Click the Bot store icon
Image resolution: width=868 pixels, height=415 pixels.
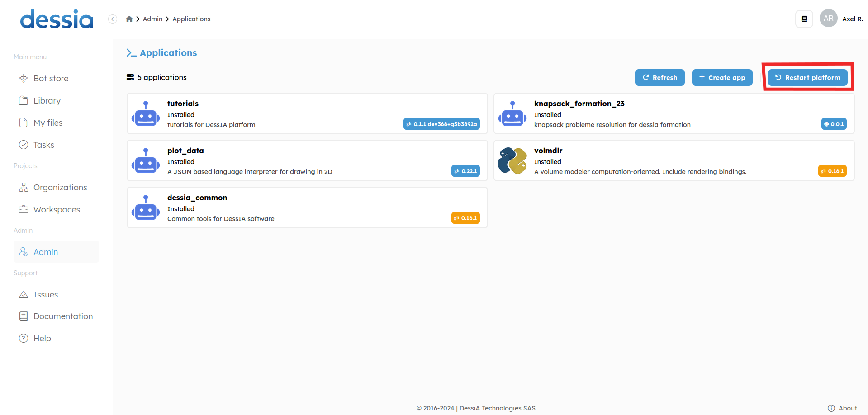click(24, 78)
